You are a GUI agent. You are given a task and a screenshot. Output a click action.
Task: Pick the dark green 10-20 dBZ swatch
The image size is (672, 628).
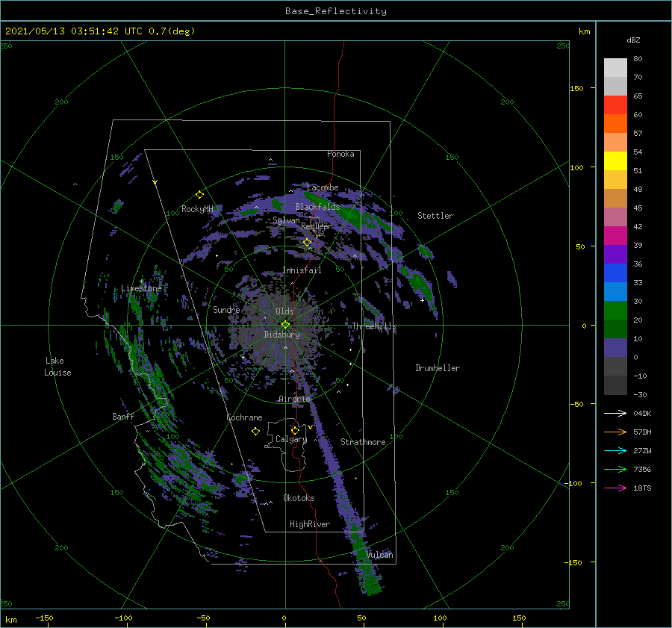coord(615,329)
